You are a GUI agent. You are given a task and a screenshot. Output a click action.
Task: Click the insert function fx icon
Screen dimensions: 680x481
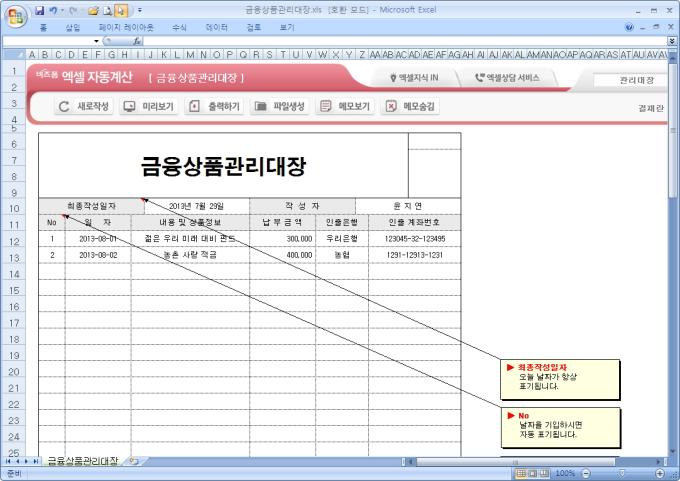pyautogui.click(x=137, y=41)
